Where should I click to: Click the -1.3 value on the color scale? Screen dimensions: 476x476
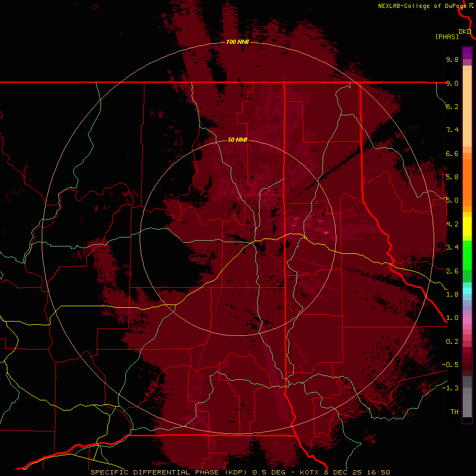point(450,388)
